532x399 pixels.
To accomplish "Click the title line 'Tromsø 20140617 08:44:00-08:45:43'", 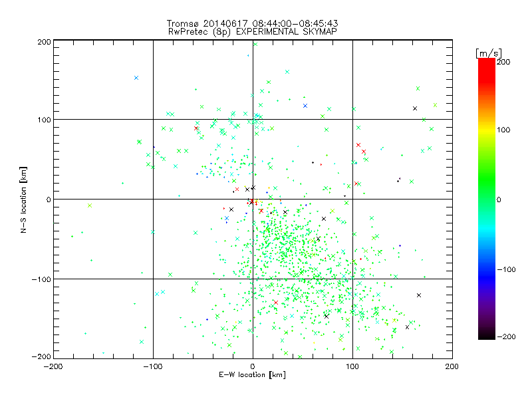I will click(x=252, y=23).
